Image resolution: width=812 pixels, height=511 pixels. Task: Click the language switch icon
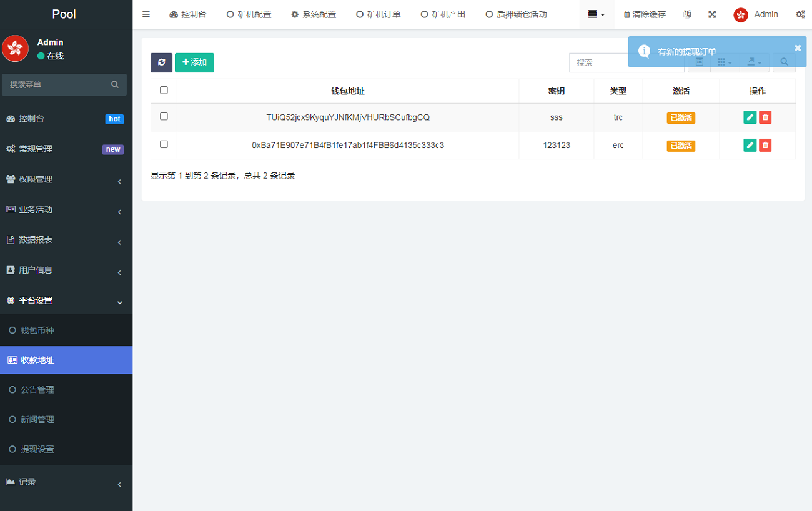(687, 14)
